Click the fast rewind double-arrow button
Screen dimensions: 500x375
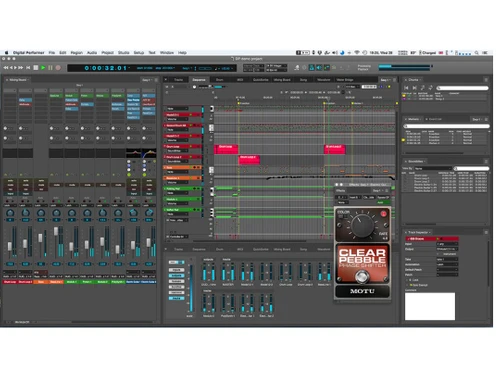(6, 68)
